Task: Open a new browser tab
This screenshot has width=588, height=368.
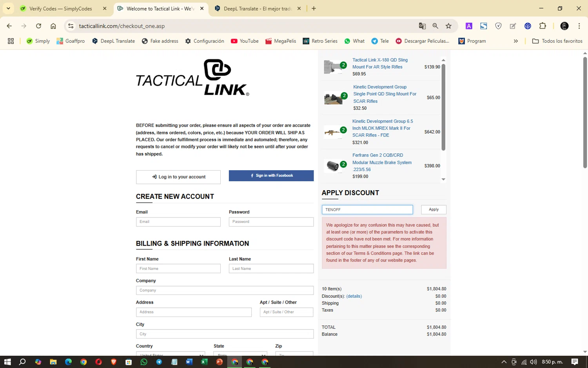Action: click(314, 9)
